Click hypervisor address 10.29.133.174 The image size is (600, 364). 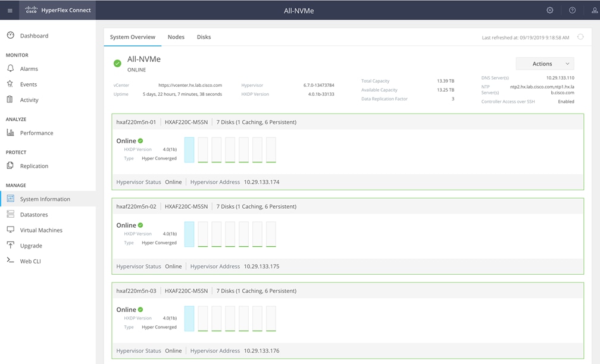tap(262, 182)
